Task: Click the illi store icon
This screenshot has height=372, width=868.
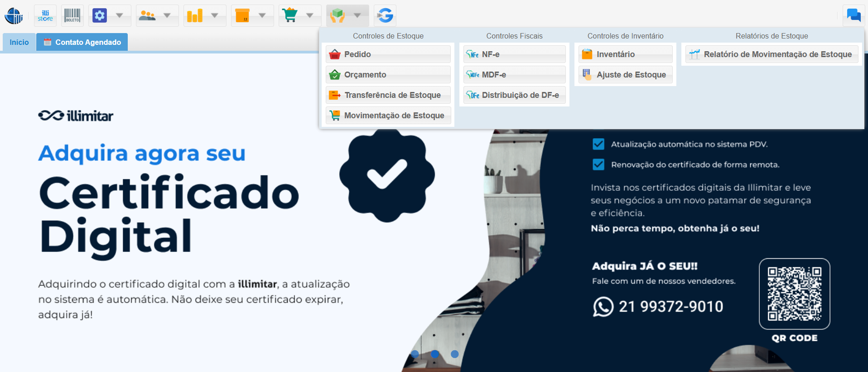Action: pos(45,16)
